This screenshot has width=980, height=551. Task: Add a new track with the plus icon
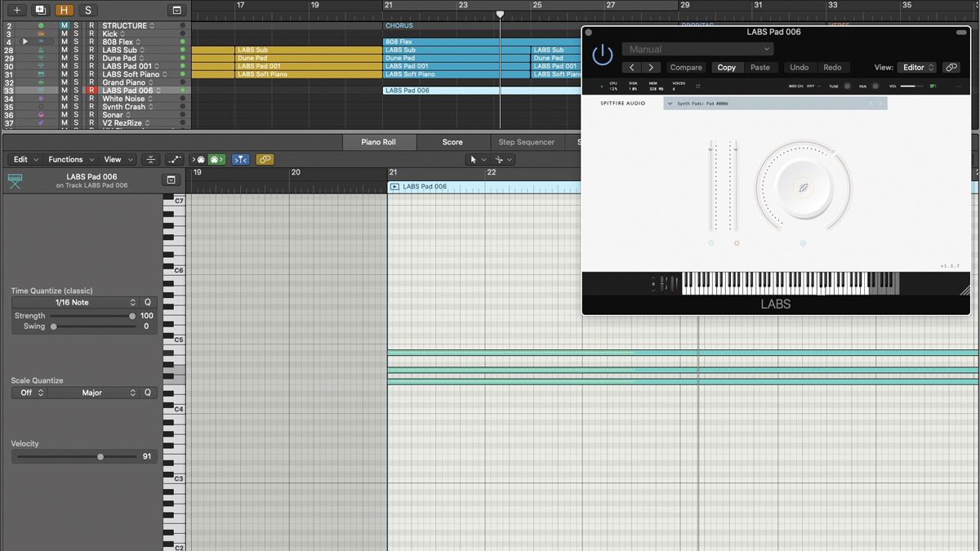pyautogui.click(x=16, y=11)
